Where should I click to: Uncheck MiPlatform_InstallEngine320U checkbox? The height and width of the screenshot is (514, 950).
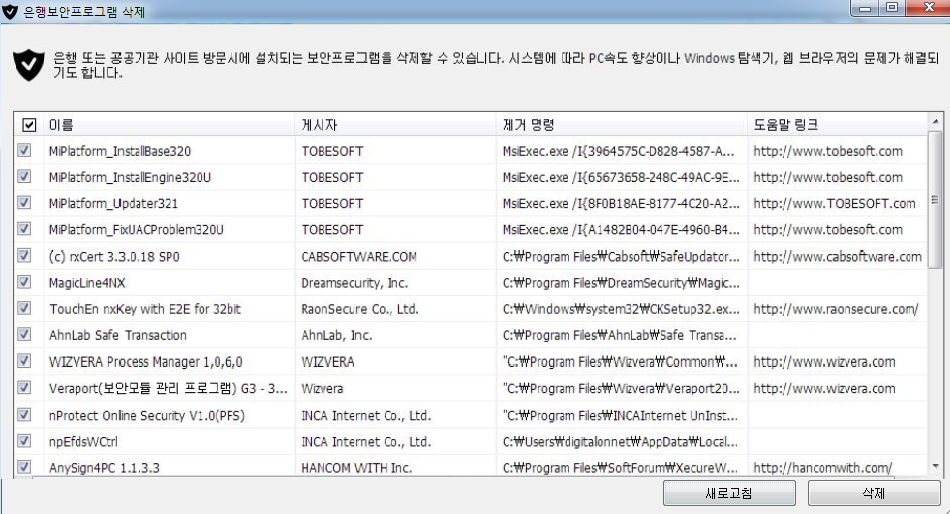[x=24, y=176]
